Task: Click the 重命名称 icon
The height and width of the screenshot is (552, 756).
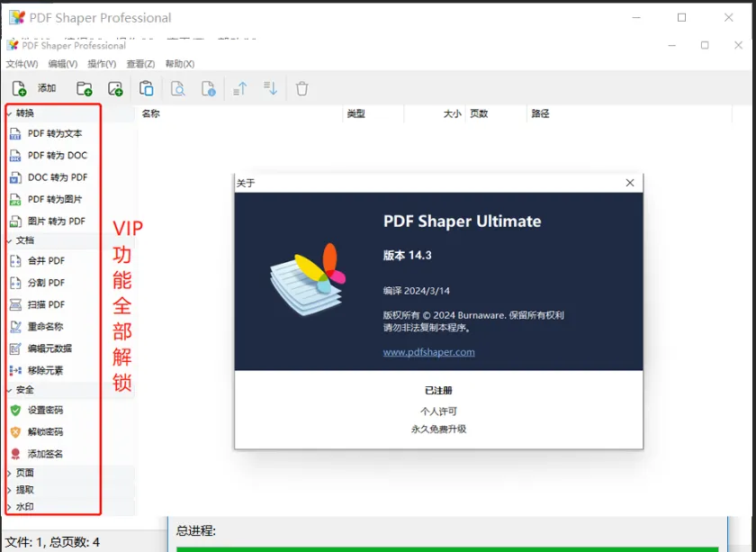Action: pos(15,327)
